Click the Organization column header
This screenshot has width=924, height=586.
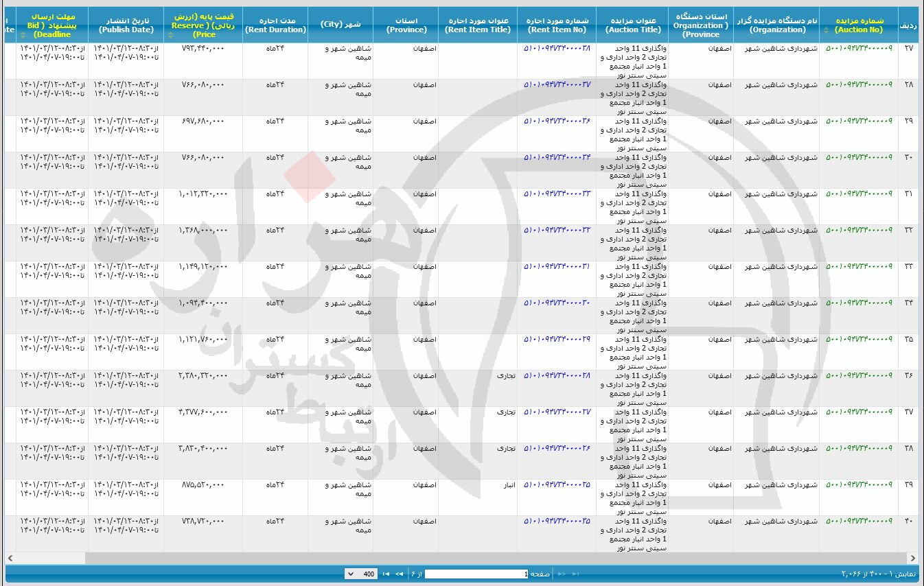(776, 25)
